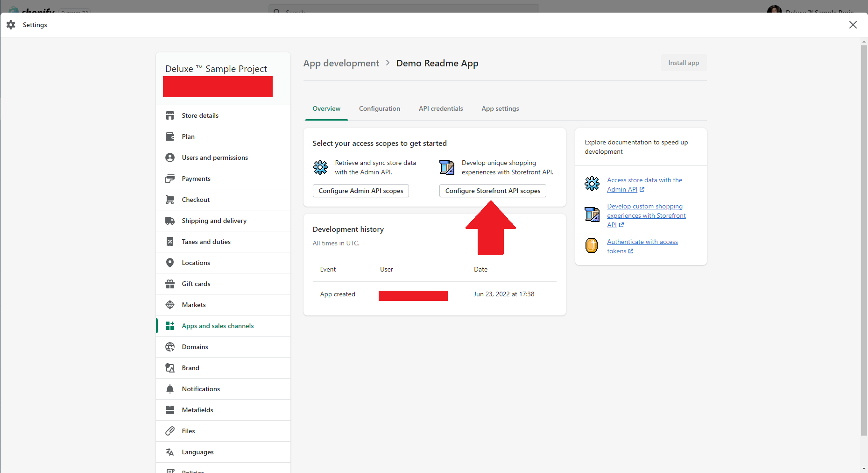Click the Shipping and delivery truck icon
868x473 pixels.
pyautogui.click(x=170, y=221)
